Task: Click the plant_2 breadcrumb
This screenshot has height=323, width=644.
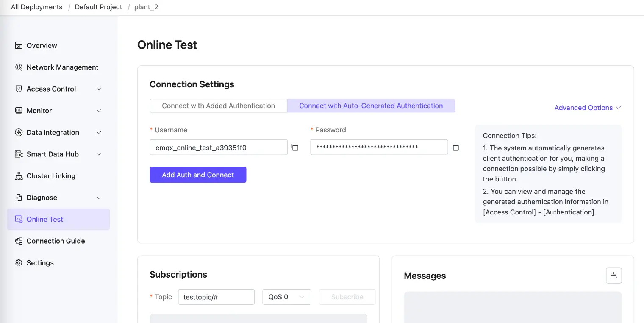Action: (146, 7)
